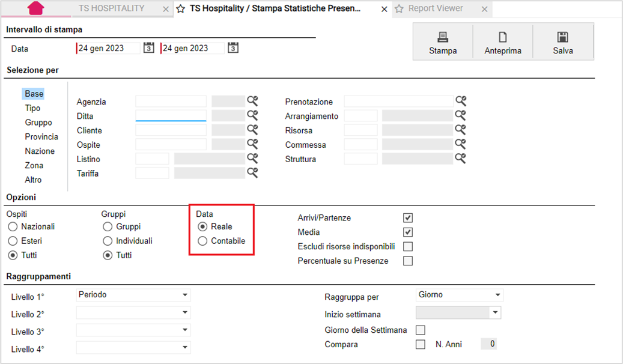This screenshot has width=623, height=364.
Task: Expand the Livello 2° dropdown
Action: coord(185,312)
